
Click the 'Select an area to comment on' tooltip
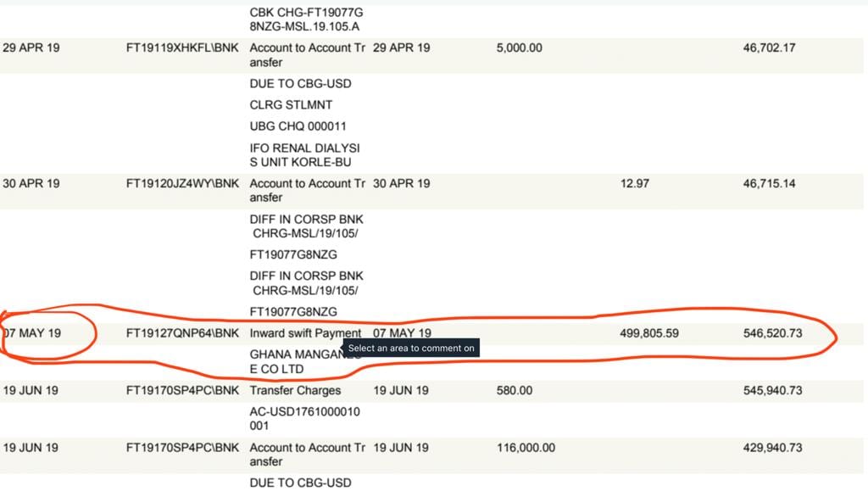(x=411, y=349)
